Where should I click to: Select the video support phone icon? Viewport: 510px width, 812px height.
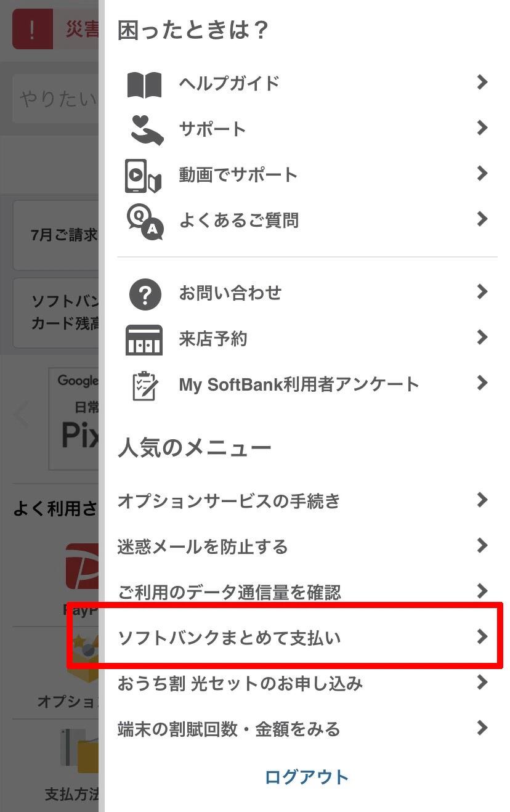tap(143, 175)
